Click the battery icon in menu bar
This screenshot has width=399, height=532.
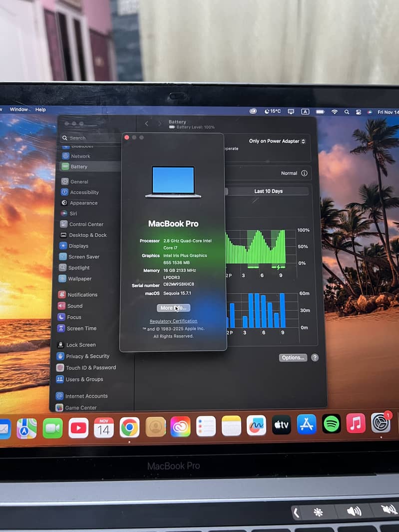click(320, 112)
